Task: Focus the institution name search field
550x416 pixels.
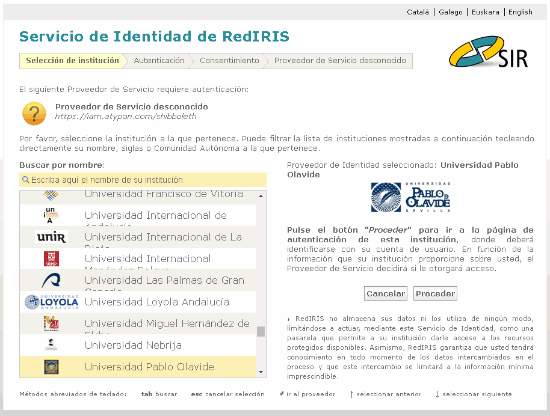Action: (143, 180)
